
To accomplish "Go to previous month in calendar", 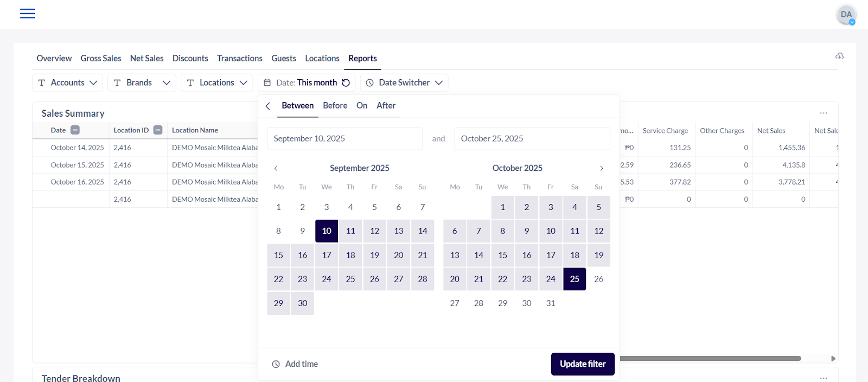I will pyautogui.click(x=276, y=168).
